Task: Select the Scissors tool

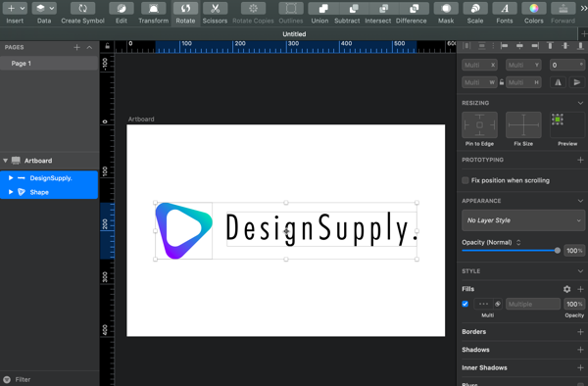Action: (215, 8)
